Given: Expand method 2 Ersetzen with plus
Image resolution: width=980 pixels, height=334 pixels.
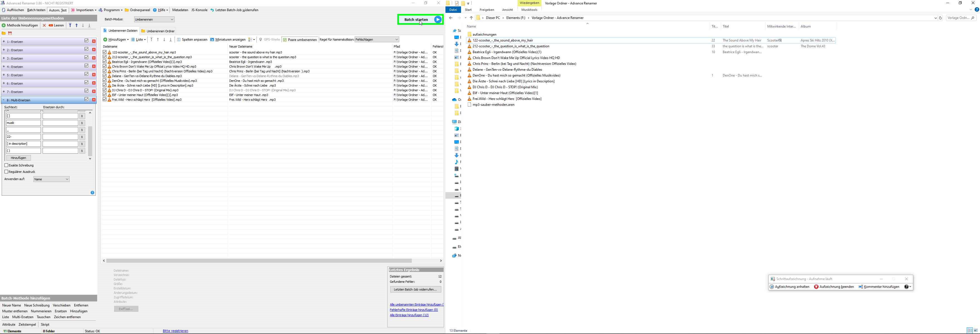Looking at the screenshot, I should (x=4, y=50).
